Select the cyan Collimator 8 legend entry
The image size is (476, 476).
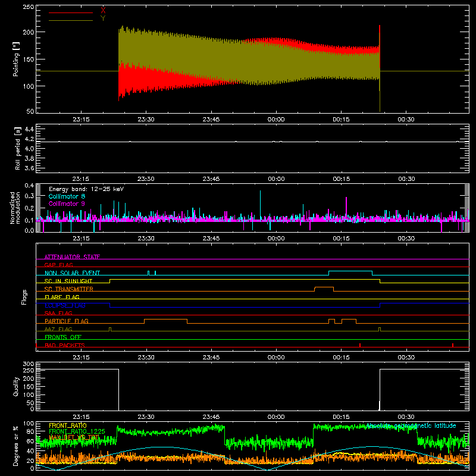click(67, 196)
